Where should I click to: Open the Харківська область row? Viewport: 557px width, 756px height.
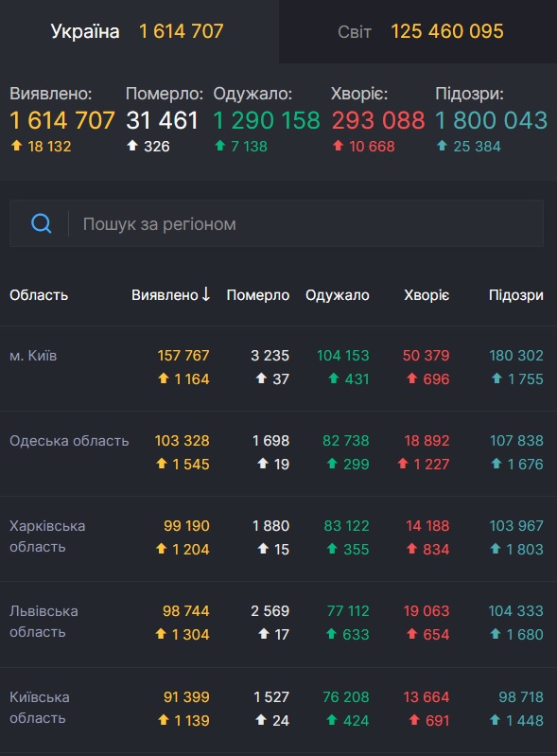pyautogui.click(x=278, y=539)
